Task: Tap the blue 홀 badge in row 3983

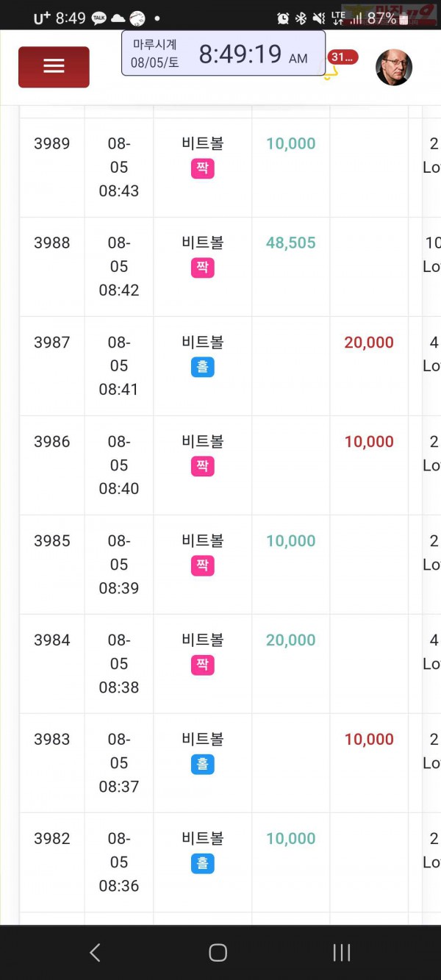Action: point(203,764)
